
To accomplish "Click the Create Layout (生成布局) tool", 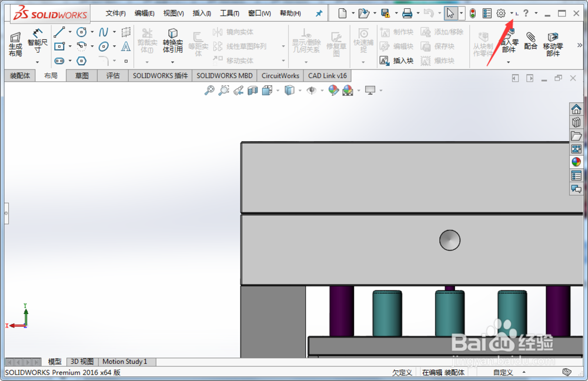I will click(15, 44).
